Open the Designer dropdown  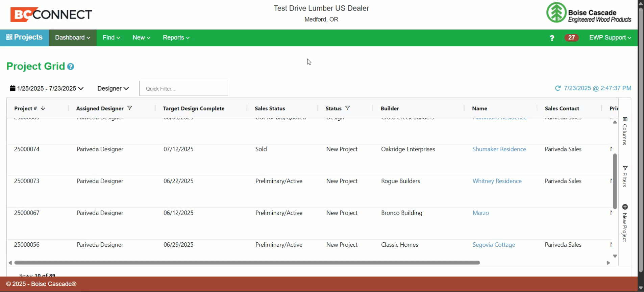(113, 88)
